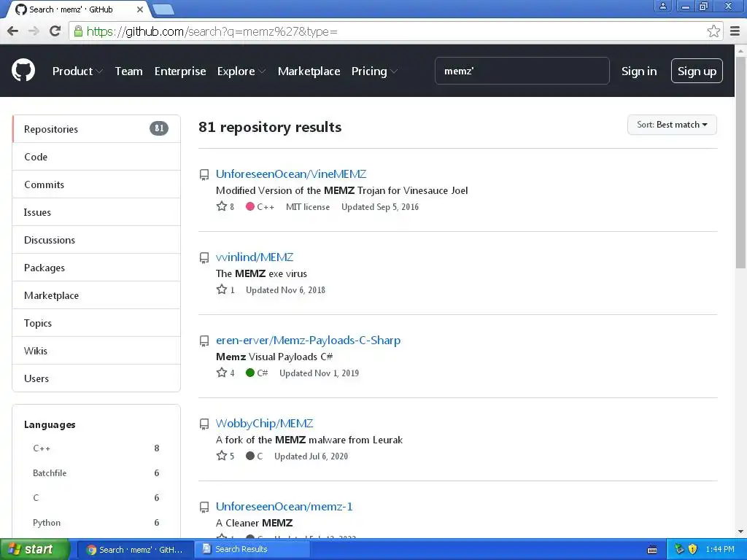The height and width of the screenshot is (560, 747).
Task: Select the Users search category
Action: tap(96, 378)
